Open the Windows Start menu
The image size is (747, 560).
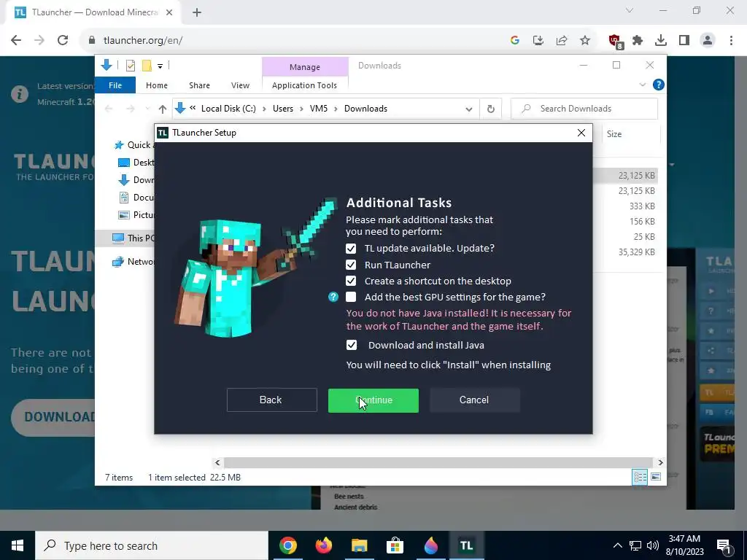pos(18,545)
